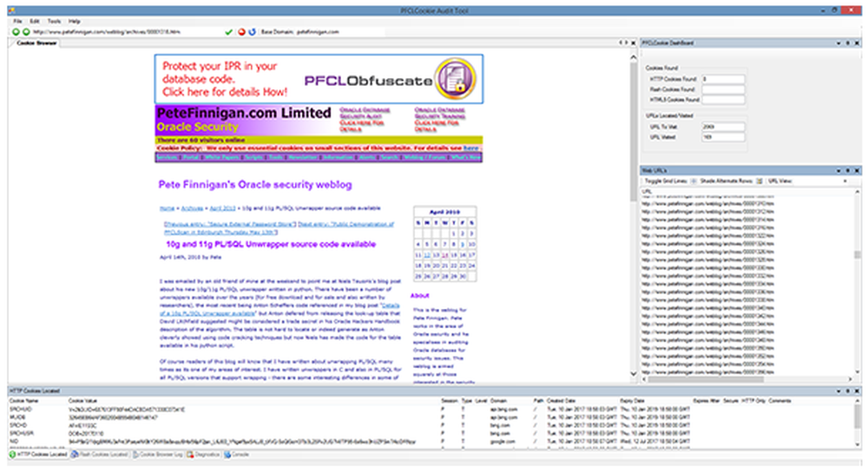Close the Web URLs panel

pyautogui.click(x=857, y=170)
